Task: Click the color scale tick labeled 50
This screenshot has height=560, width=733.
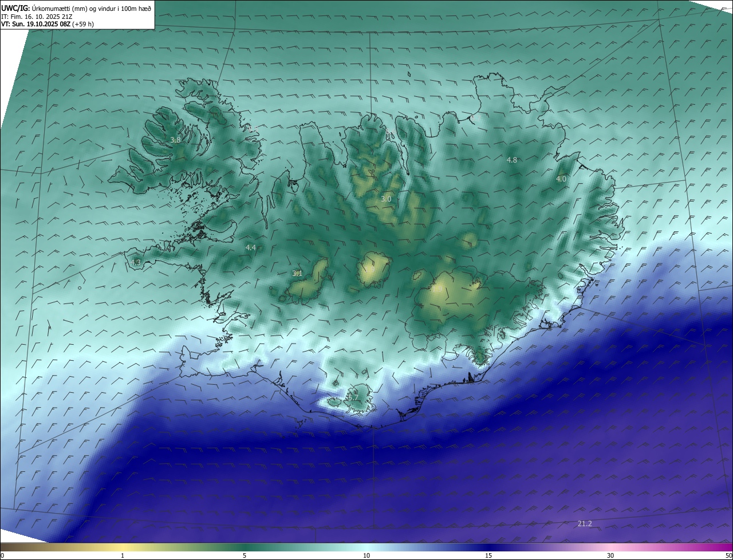Action: point(728,555)
